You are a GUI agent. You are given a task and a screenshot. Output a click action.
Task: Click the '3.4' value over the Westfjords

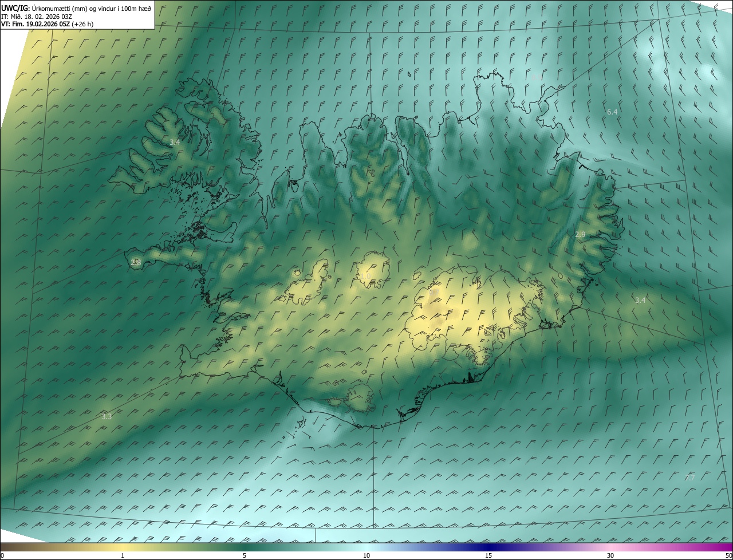pos(175,142)
